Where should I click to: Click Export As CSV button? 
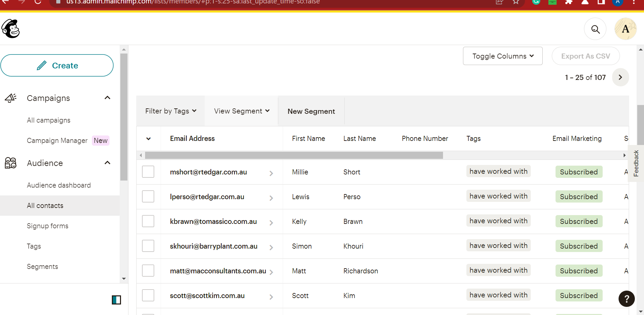coord(586,56)
